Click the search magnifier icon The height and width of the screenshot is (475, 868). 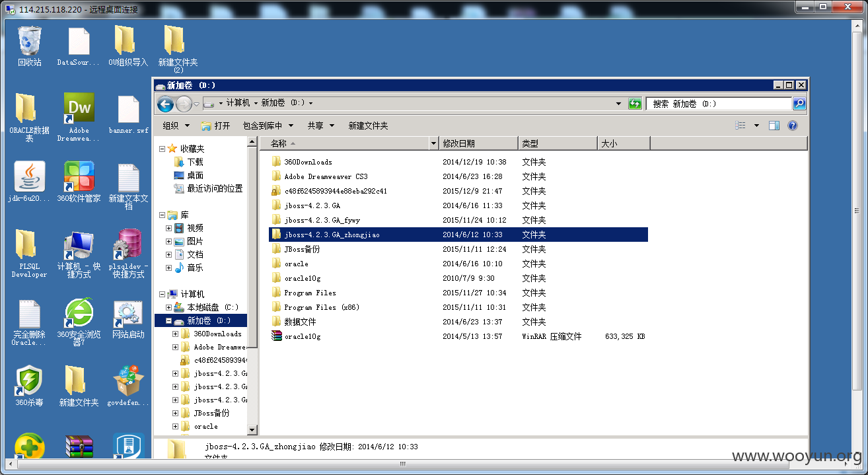[x=799, y=104]
